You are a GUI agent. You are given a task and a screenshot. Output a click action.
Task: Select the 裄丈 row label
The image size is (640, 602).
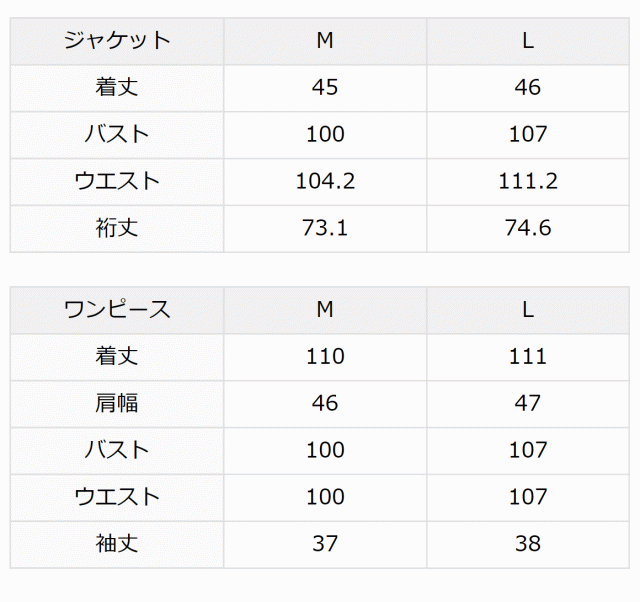[117, 228]
